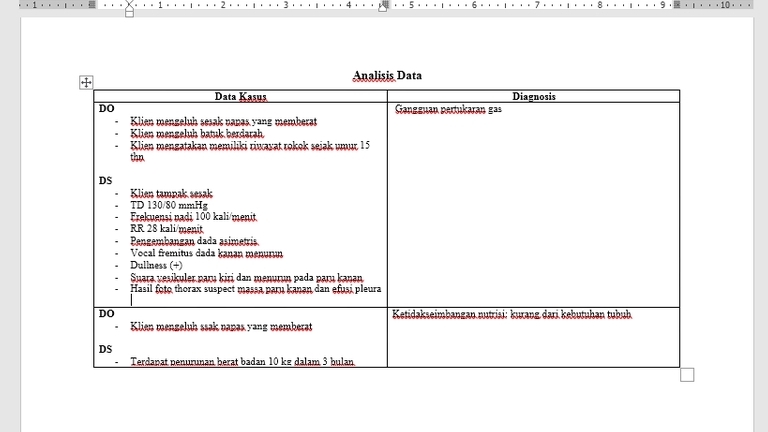Click the line 'Frekuensi nadi 100 kali/menit'
Screen dimensions: 768x432
click(193, 217)
